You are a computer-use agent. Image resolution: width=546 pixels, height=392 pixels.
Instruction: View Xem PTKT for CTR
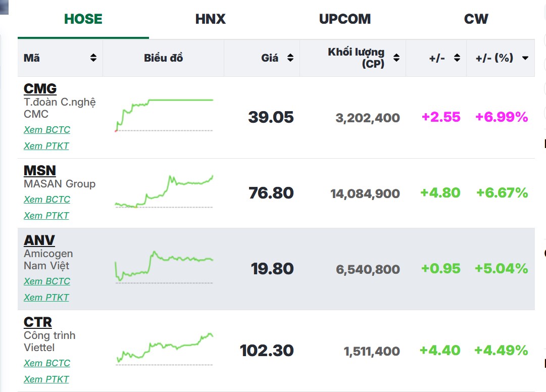pyautogui.click(x=46, y=379)
